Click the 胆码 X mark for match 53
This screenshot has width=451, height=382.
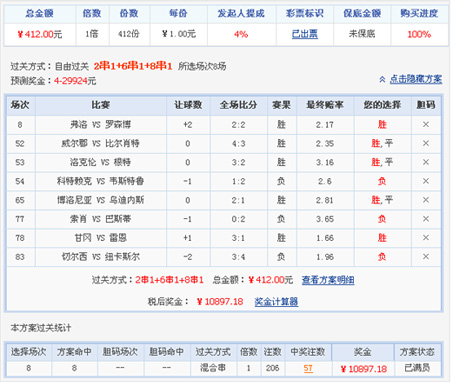pyautogui.click(x=426, y=162)
